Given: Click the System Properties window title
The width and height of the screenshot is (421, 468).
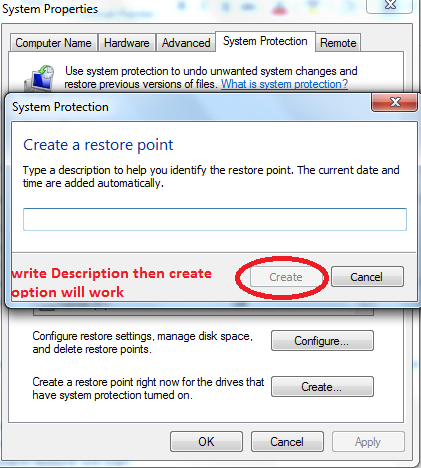Looking at the screenshot, I should click(50, 9).
